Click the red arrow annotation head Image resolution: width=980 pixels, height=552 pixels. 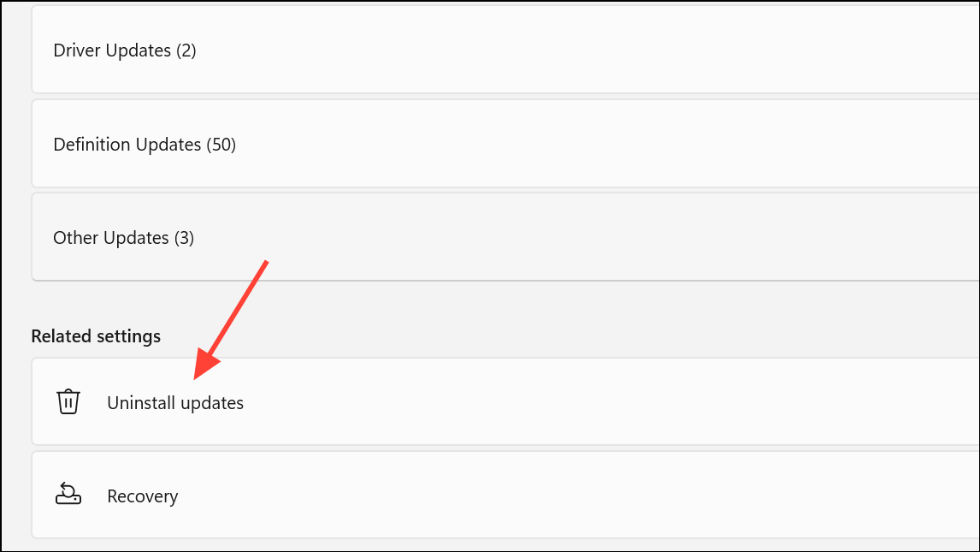206,365
